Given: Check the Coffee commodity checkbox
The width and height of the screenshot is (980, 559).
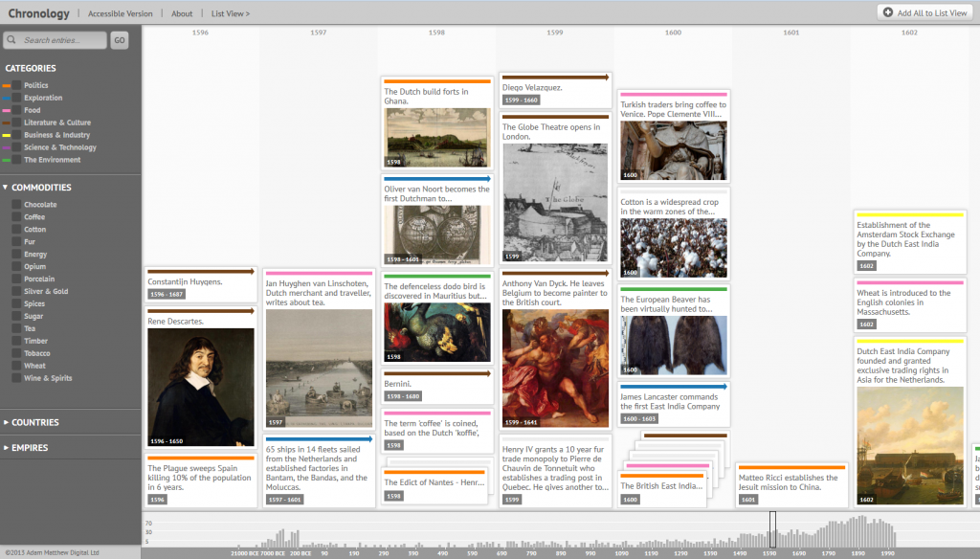Looking at the screenshot, I should point(17,217).
